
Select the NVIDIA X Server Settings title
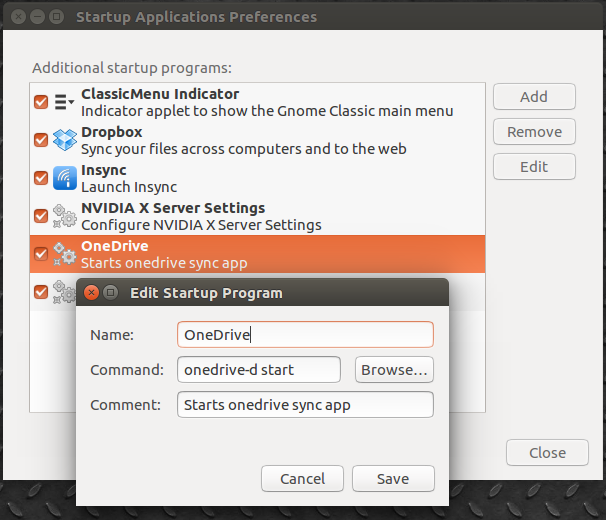point(173,208)
